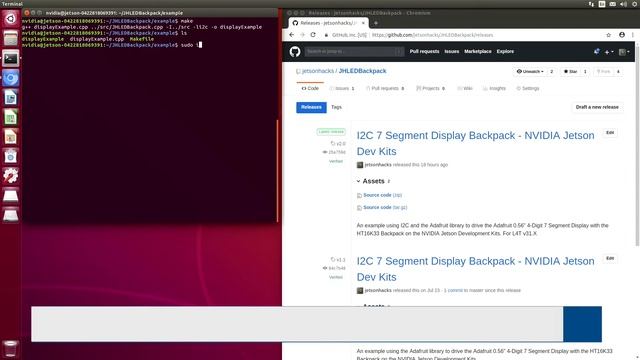Open the jetsonhacks owner link
640x360 pixels.
318,71
